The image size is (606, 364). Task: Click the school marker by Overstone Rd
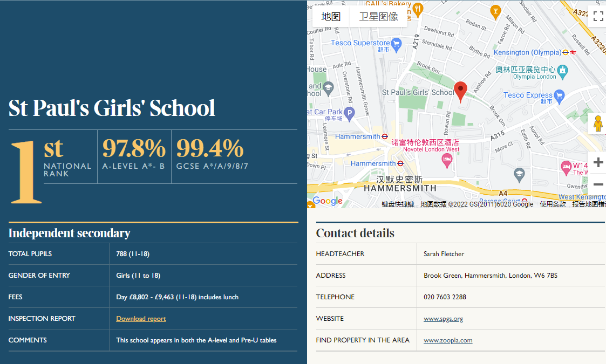point(328,88)
